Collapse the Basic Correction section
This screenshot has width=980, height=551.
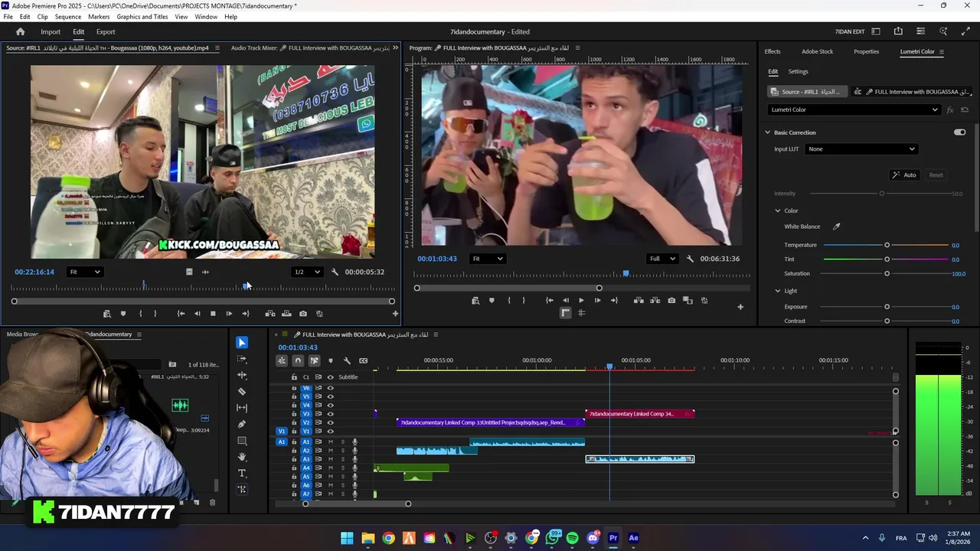pos(767,132)
